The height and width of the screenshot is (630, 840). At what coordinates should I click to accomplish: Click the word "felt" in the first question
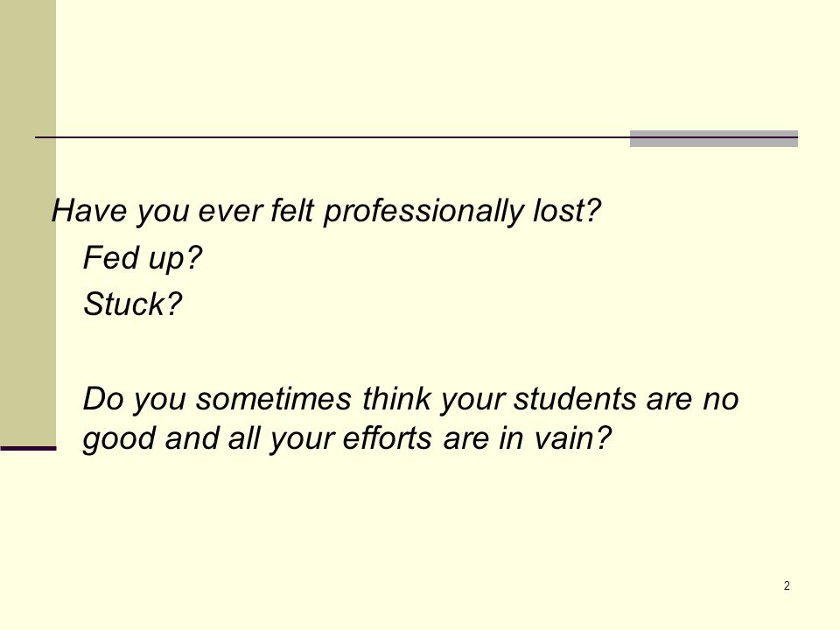point(292,210)
